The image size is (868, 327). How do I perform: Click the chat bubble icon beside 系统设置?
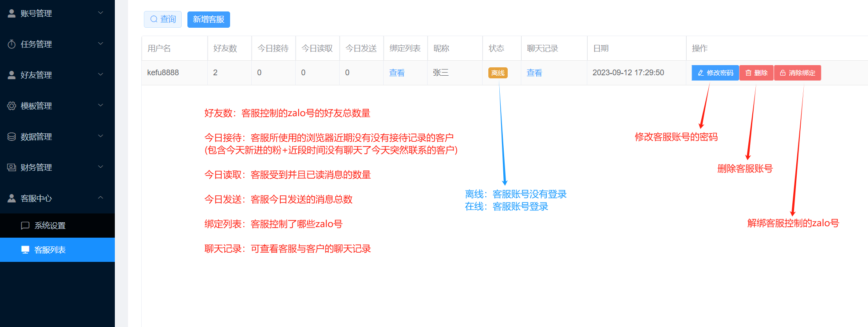pos(26,226)
